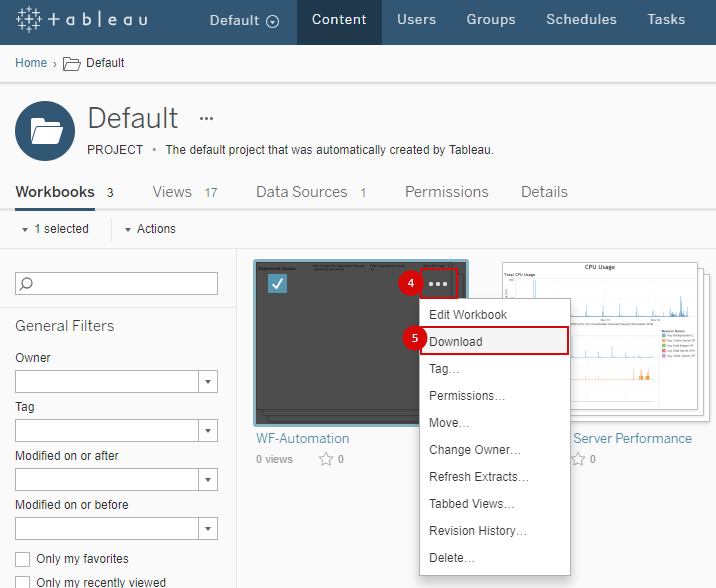Click the magnifier search icon
The image size is (716, 588).
26,284
